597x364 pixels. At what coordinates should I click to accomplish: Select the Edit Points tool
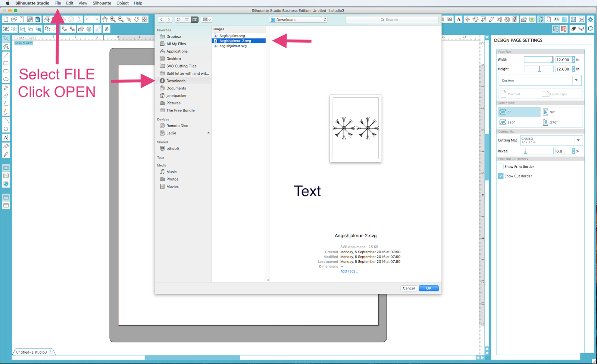pyautogui.click(x=6, y=47)
